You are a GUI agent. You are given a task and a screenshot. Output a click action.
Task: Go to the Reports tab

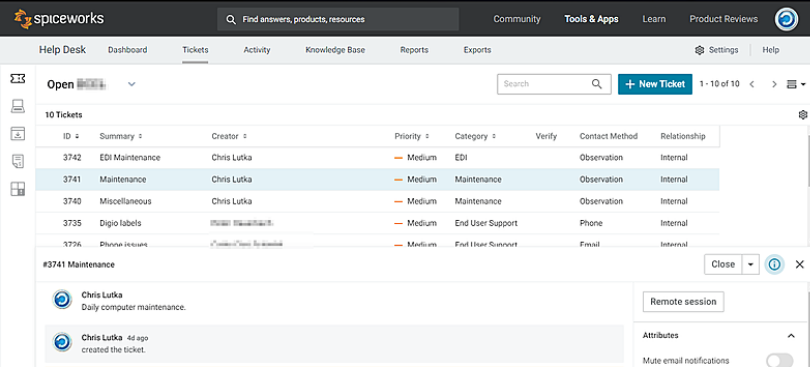414,50
